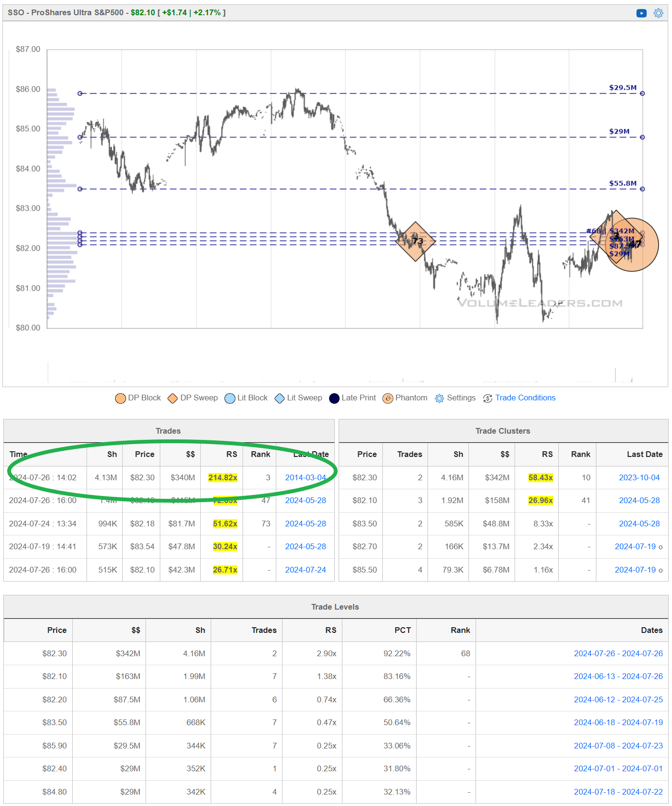Viewport: 672px width, 806px height.
Task: Click the 26.71x RS value
Action: (x=225, y=570)
